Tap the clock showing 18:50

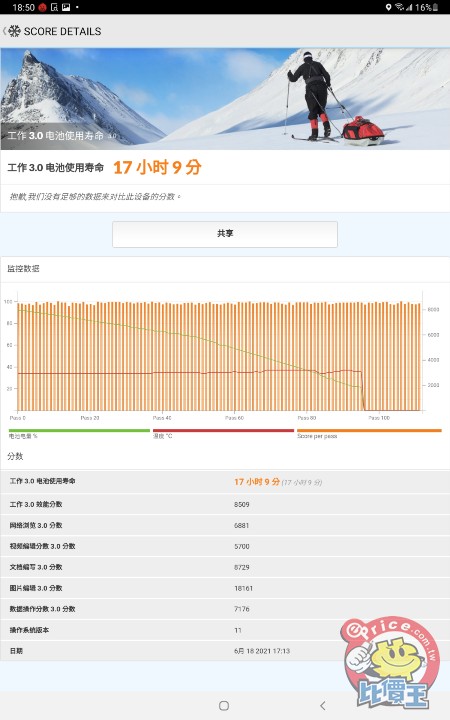(23, 7)
